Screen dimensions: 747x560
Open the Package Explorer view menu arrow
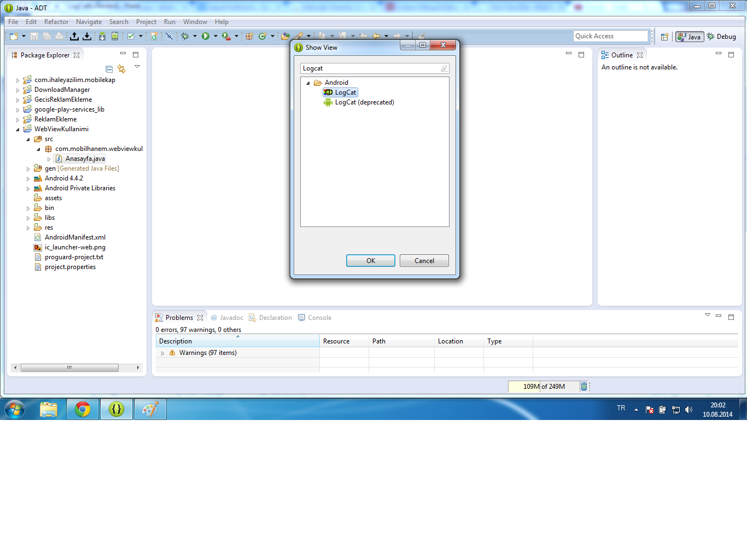137,67
